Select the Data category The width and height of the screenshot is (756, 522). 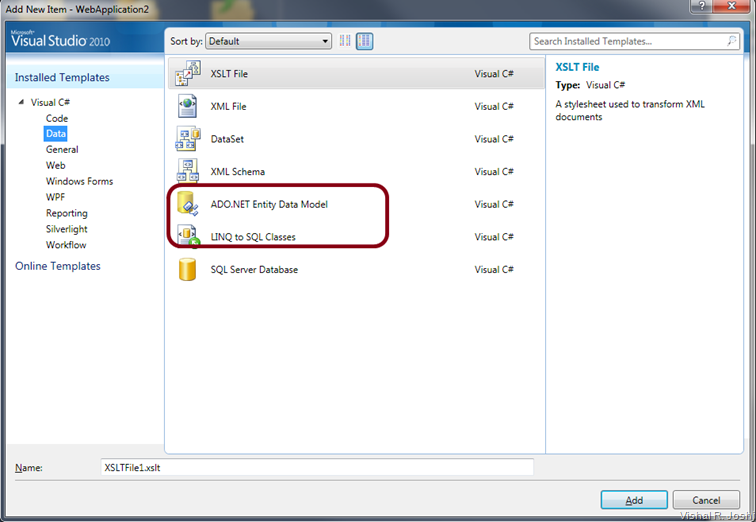click(x=56, y=134)
